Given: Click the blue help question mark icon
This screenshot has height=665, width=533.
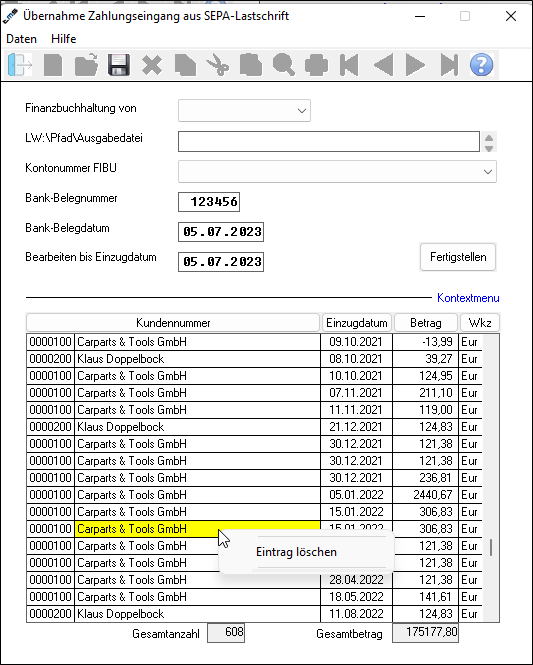Looking at the screenshot, I should click(x=481, y=65).
